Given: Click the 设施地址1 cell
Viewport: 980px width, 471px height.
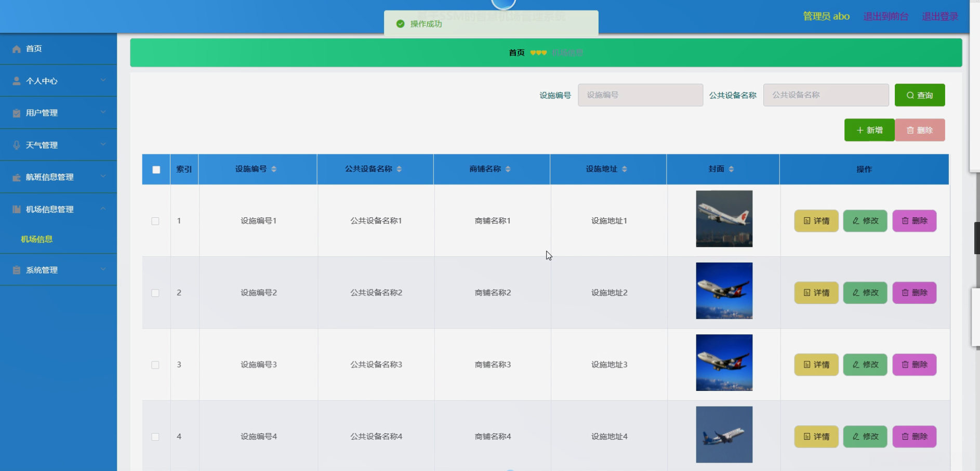Looking at the screenshot, I should point(609,221).
